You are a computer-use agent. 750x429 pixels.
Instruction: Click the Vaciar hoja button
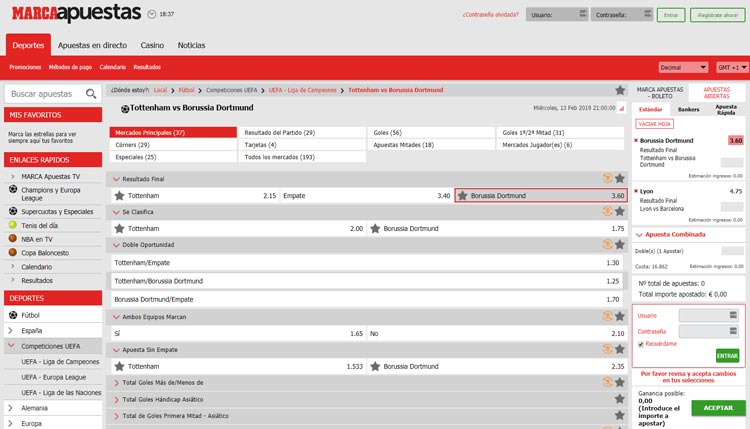pyautogui.click(x=654, y=124)
